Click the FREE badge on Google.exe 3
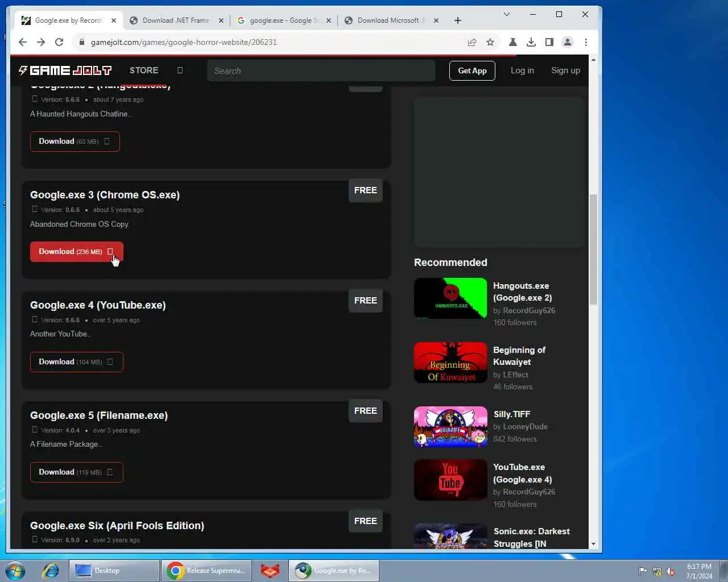Screen dimensions: 728x582 pyautogui.click(x=365, y=190)
